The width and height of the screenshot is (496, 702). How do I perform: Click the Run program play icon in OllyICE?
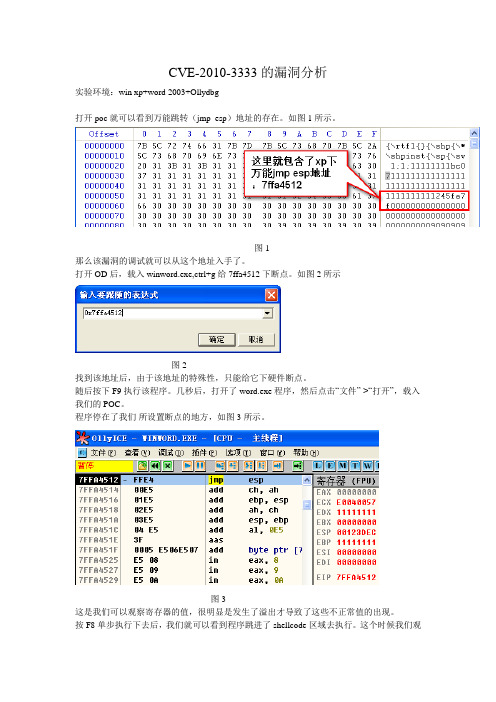(x=188, y=466)
